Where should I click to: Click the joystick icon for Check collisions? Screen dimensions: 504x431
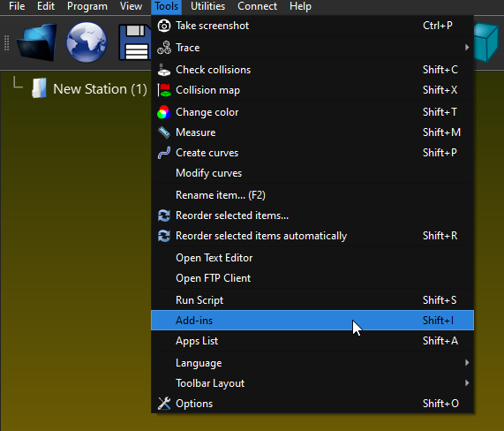point(164,70)
